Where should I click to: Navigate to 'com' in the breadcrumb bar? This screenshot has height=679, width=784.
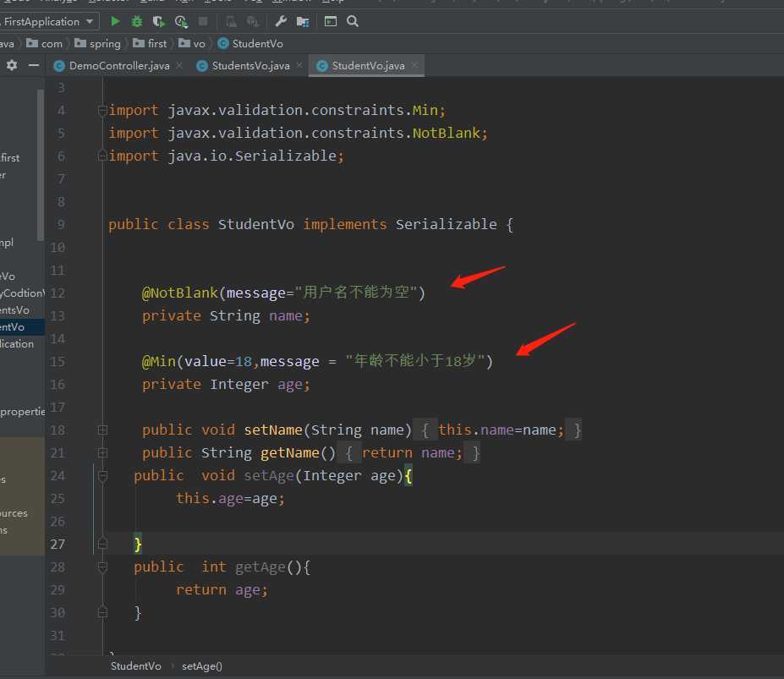pyautogui.click(x=52, y=44)
